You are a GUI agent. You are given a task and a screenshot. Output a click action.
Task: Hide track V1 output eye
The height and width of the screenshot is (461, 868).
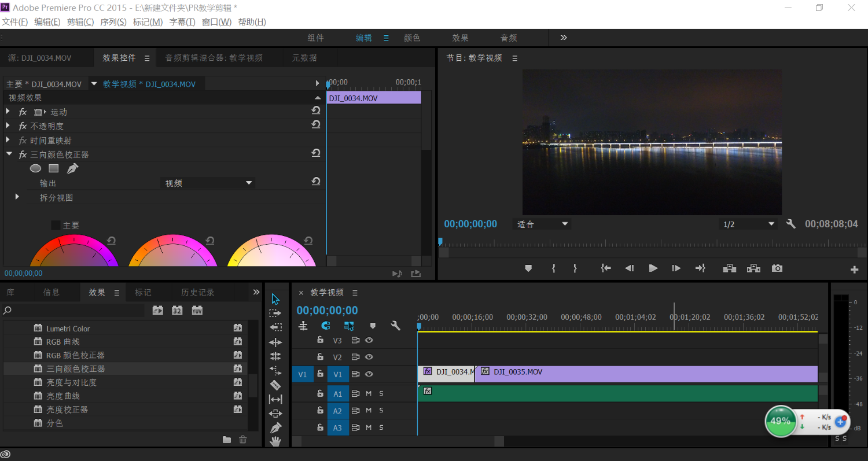click(x=369, y=374)
